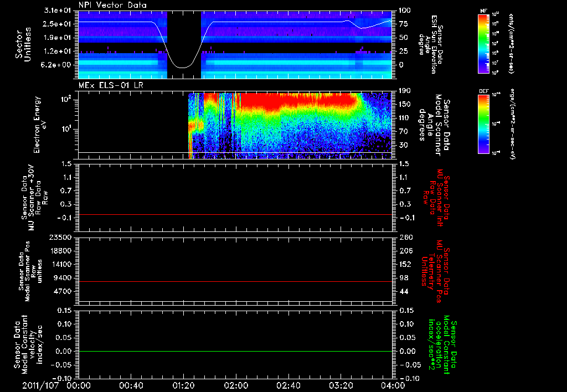
Task: Click the 100 degree sun elevation tick
Action: [405, 11]
